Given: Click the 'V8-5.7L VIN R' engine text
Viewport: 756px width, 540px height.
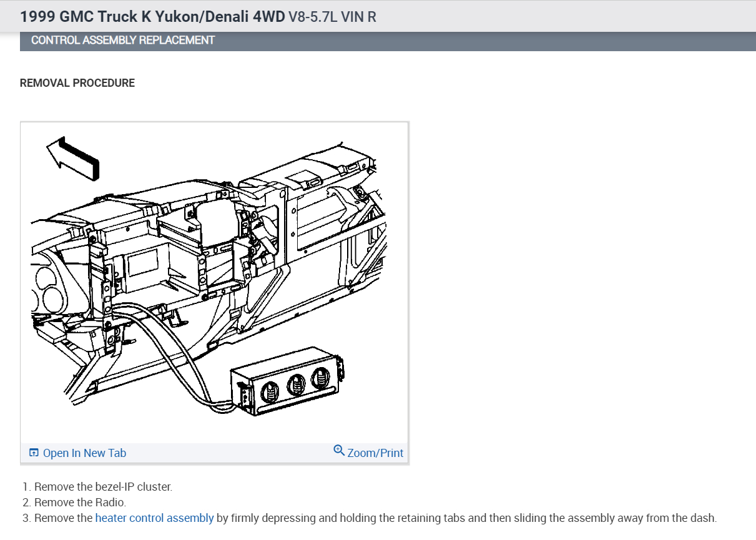Looking at the screenshot, I should pos(332,16).
